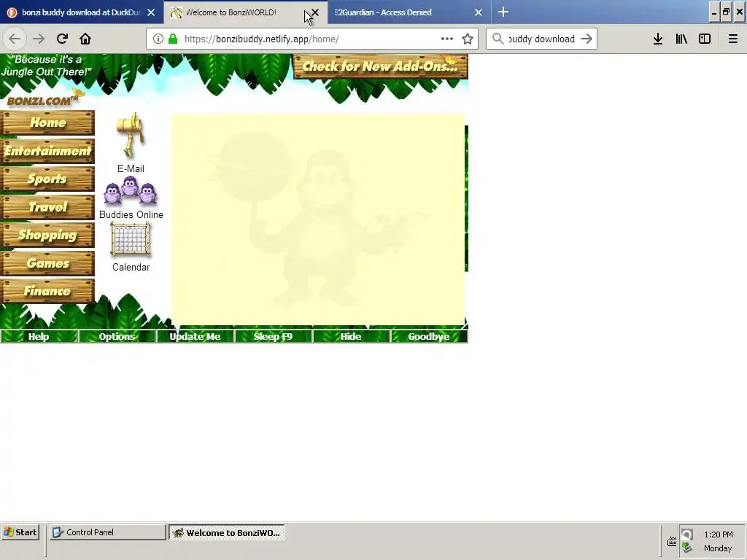Image resolution: width=747 pixels, height=560 pixels.
Task: Close the Welcome to BonziWORLD tab
Action: (315, 12)
